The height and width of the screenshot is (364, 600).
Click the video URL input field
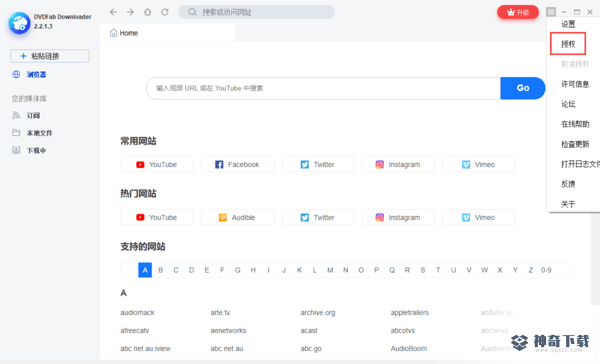[323, 88]
